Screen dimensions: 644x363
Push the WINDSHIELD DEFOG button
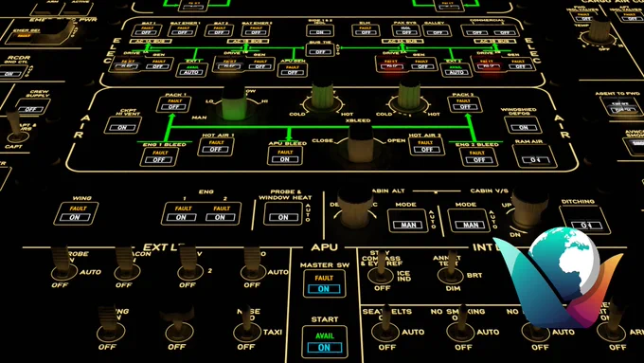[x=523, y=125]
